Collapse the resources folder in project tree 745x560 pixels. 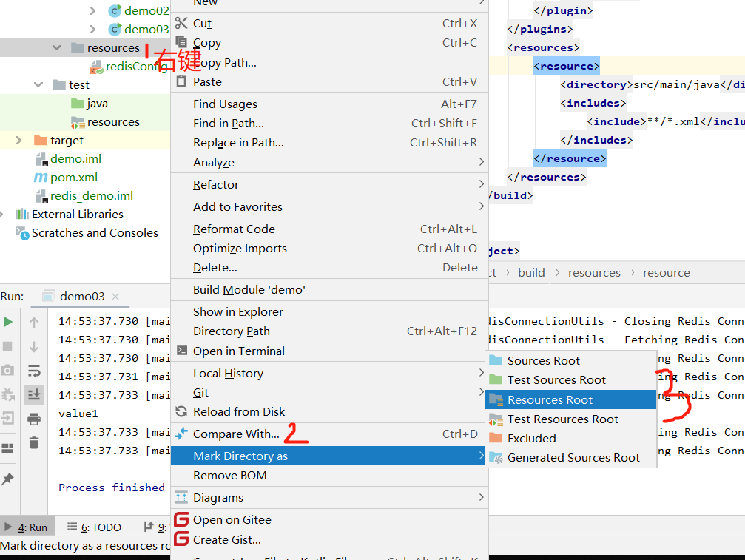pyautogui.click(x=57, y=47)
